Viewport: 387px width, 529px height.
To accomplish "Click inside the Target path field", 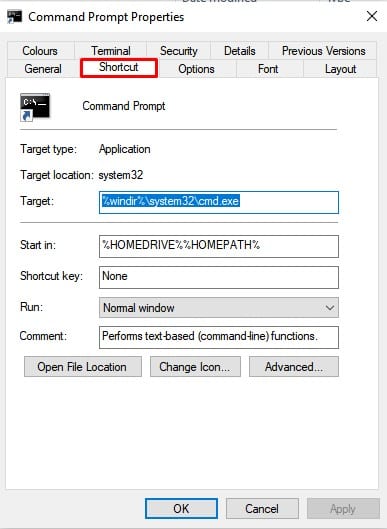I will pyautogui.click(x=219, y=202).
